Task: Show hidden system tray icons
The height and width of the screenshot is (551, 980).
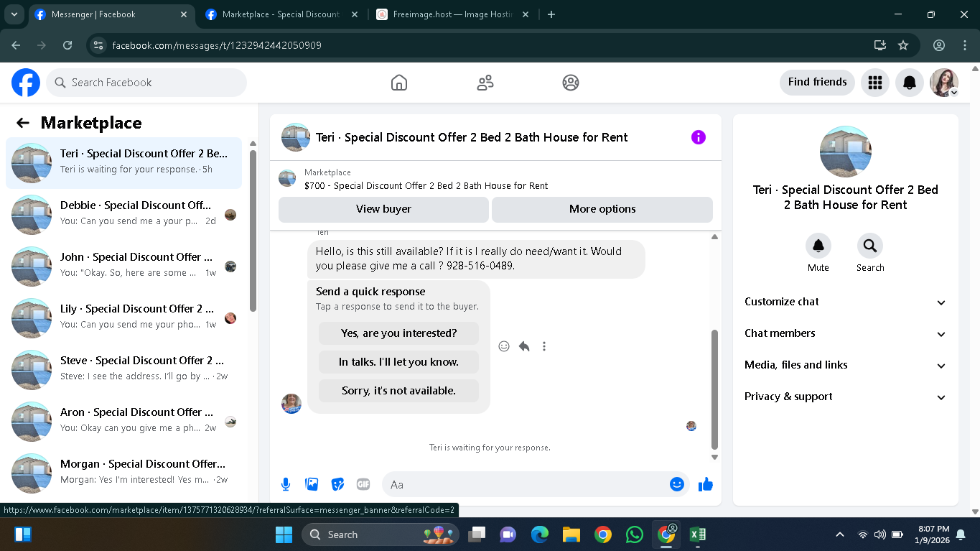Action: 840,534
